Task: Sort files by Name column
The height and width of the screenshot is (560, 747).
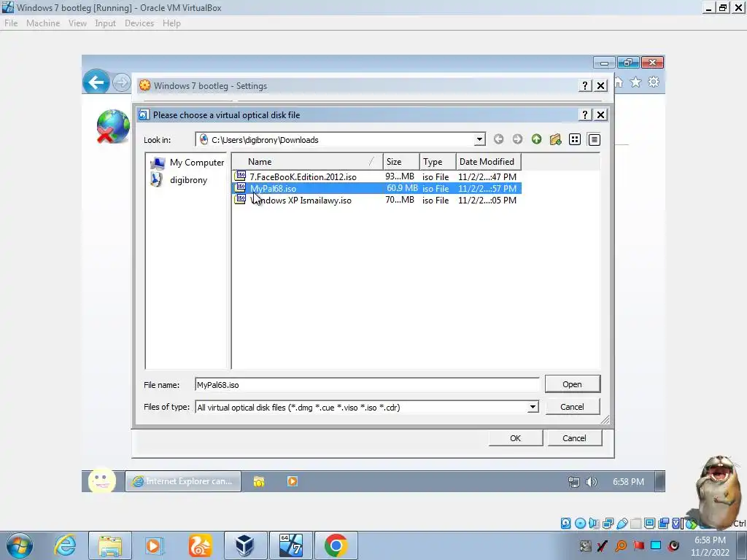Action: pos(308,162)
